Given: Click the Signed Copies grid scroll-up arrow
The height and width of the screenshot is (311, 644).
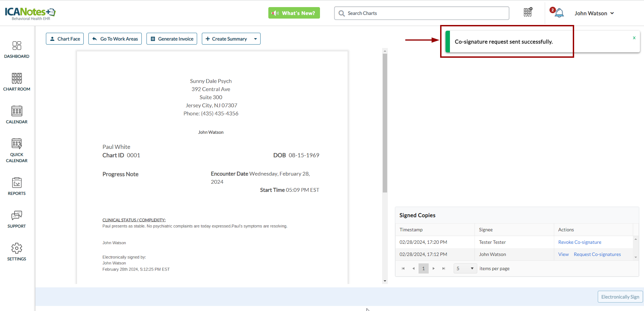Looking at the screenshot, I should [636, 239].
